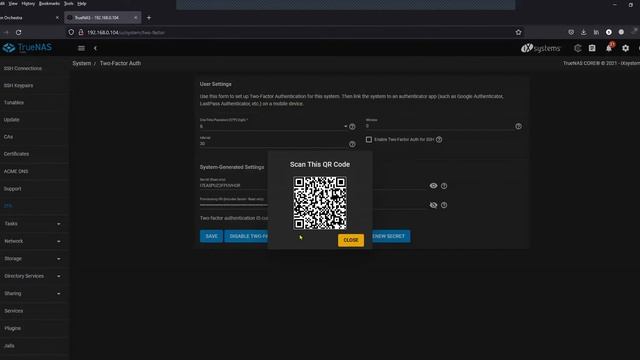Image resolution: width=640 pixels, height=360 pixels.
Task: Reload the page in the browser
Action: 18,32
